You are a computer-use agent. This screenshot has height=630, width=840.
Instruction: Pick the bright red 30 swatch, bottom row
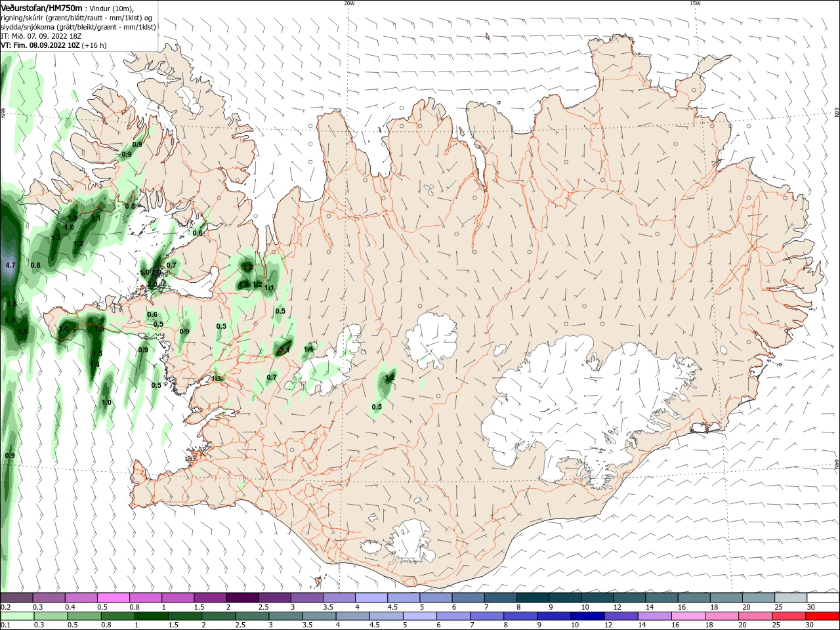click(822, 616)
